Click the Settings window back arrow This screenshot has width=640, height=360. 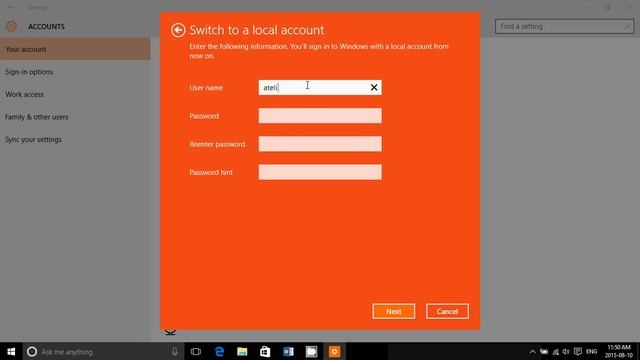click(11, 7)
